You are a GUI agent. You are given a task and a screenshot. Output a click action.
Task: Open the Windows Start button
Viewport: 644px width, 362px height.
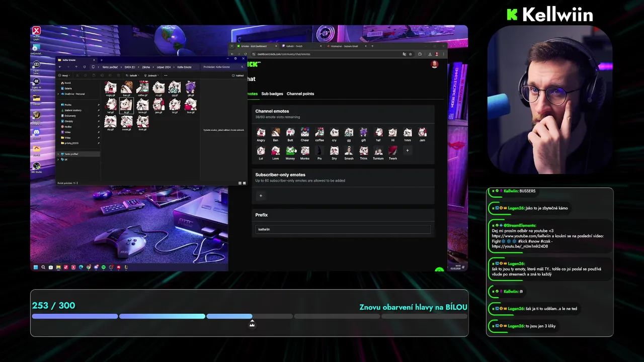point(36,267)
